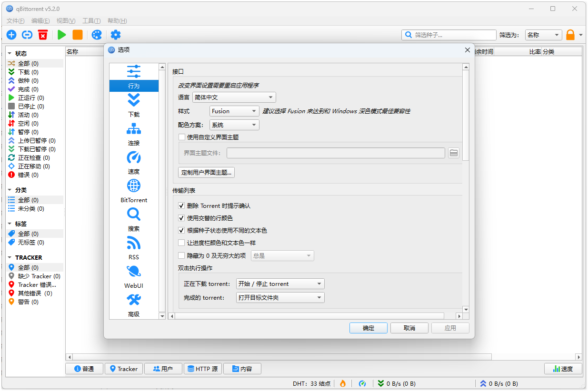The height and width of the screenshot is (391, 588).
Task: Switch to the 普通 general tab
Action: (x=84, y=369)
